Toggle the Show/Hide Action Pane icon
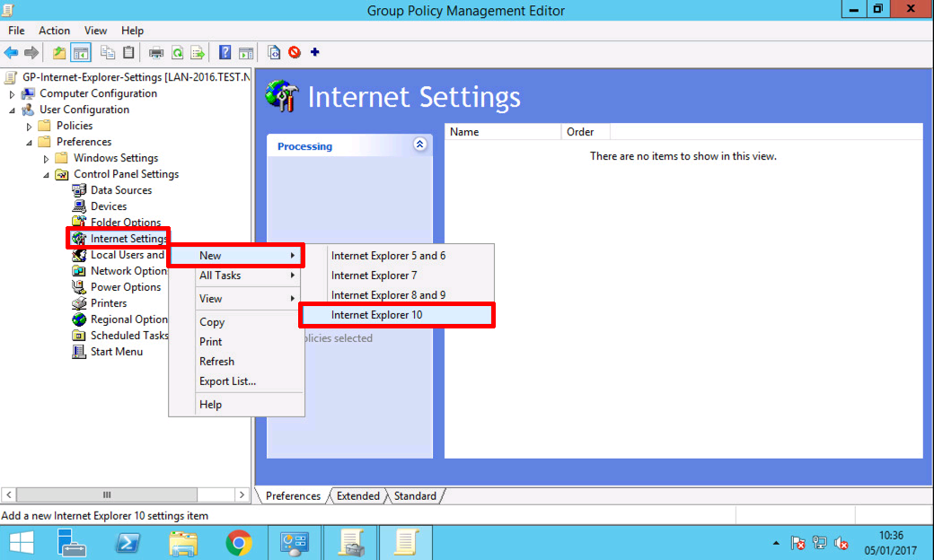 pyautogui.click(x=245, y=52)
